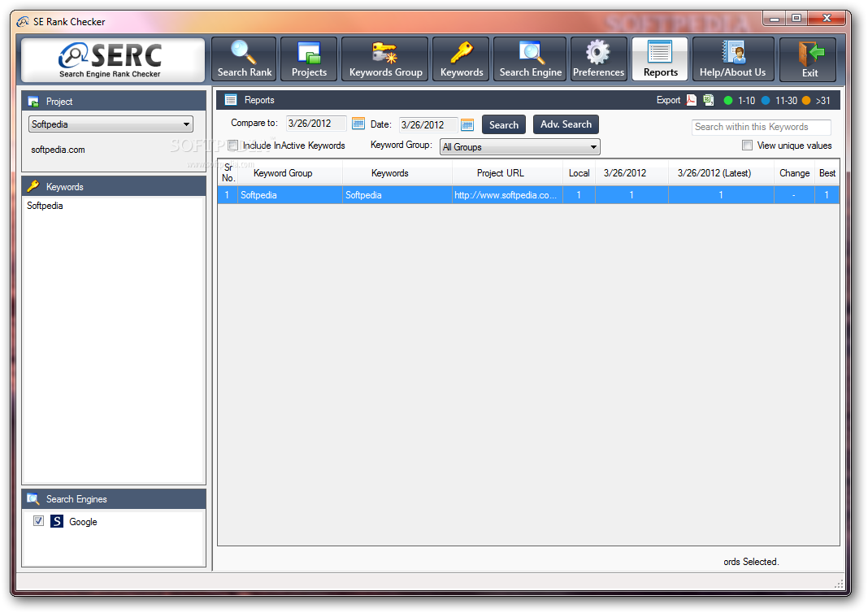Viewport: 868px width, 613px height.
Task: Maximize the SE Rank Checker window
Action: pos(796,18)
